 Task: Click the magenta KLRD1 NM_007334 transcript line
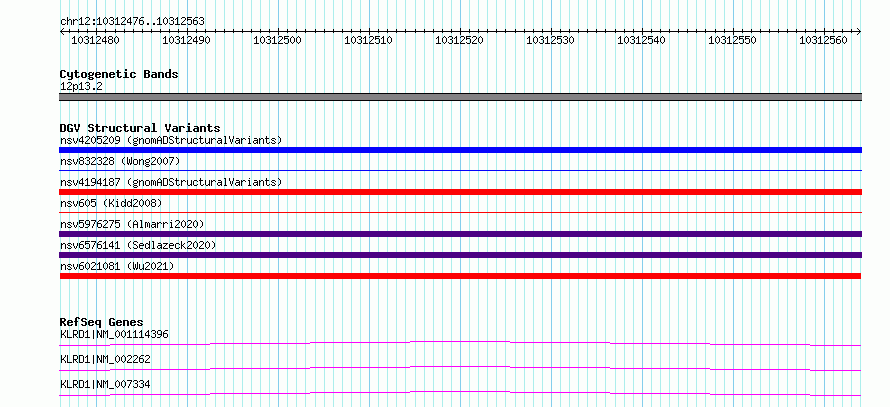tap(460, 393)
